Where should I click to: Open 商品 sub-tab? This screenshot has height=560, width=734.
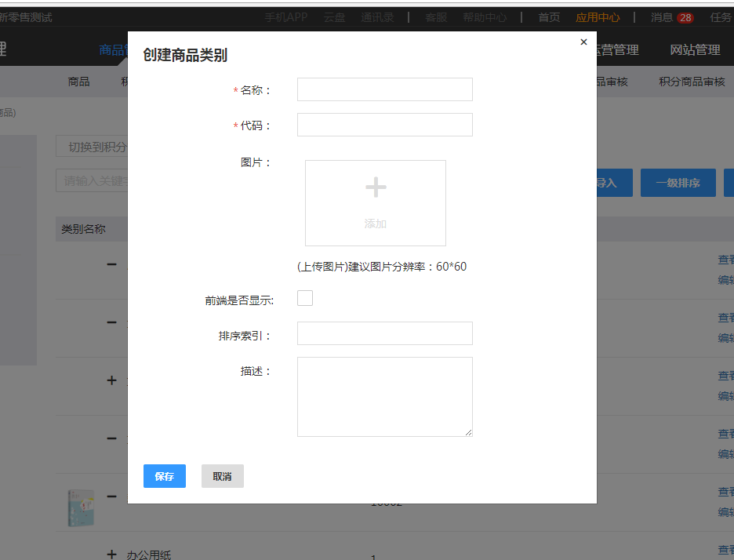click(x=78, y=82)
